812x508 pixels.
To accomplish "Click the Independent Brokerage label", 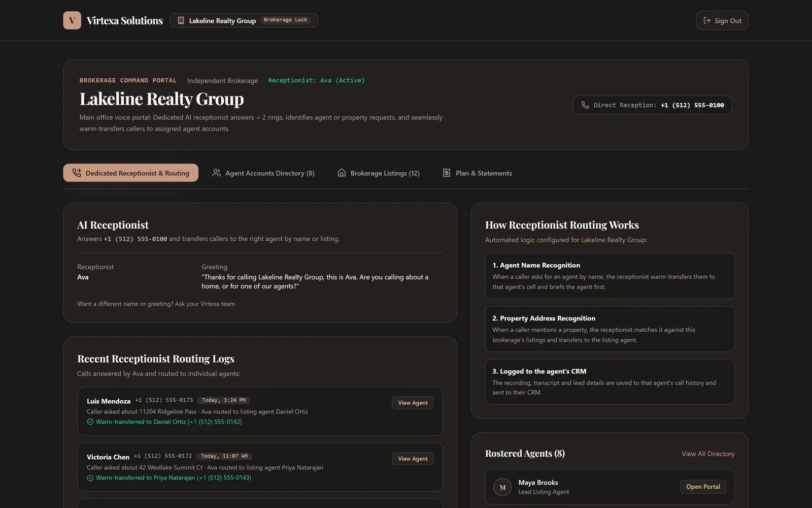I will click(222, 81).
